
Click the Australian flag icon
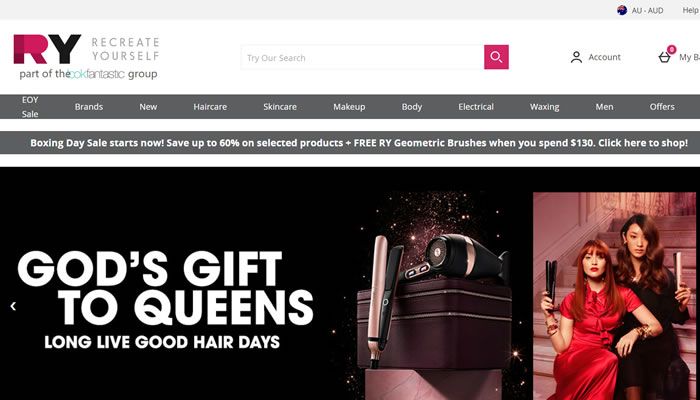coord(622,10)
